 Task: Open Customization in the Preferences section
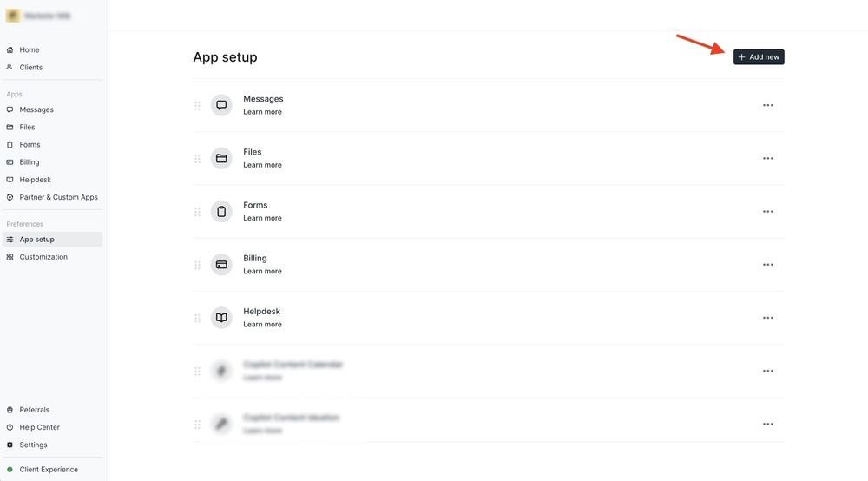coord(43,257)
